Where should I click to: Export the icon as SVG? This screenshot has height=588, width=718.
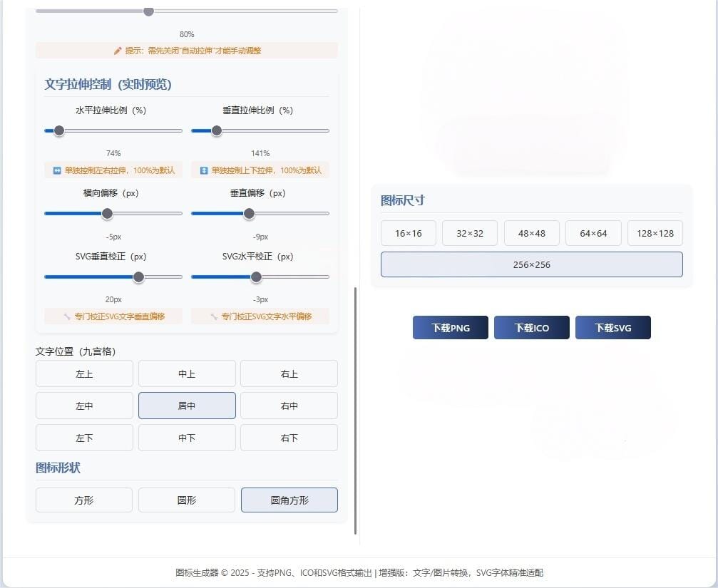pyautogui.click(x=612, y=327)
